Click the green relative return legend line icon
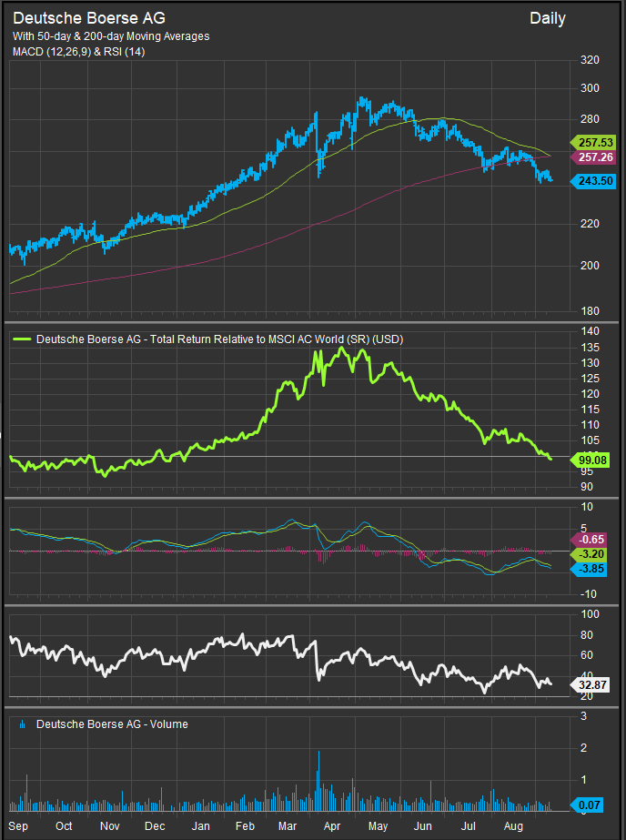 (24, 339)
